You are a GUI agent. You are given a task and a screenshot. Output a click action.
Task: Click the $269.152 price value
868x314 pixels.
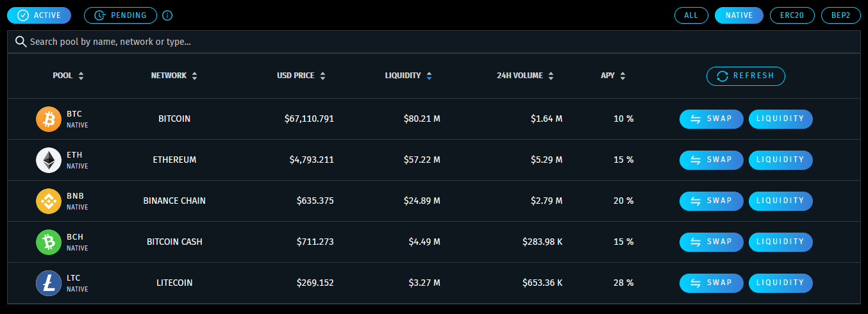315,283
